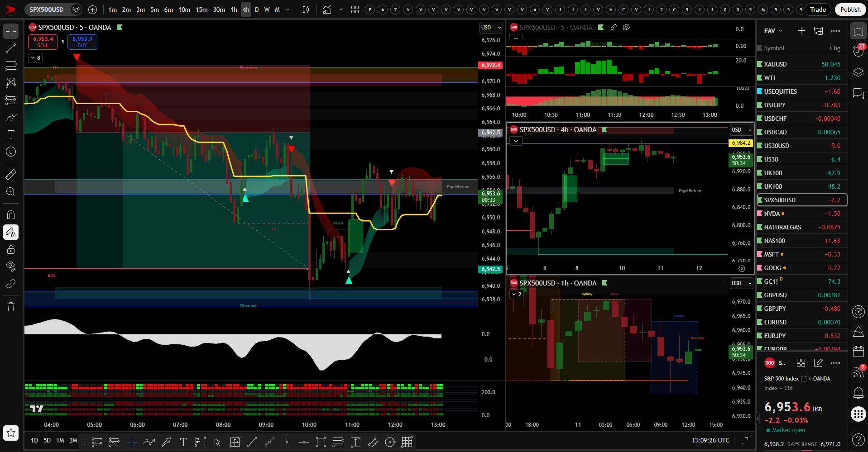Screen dimensions: 868x452
Task: Switch to the 4h timeframe
Action: (246, 10)
